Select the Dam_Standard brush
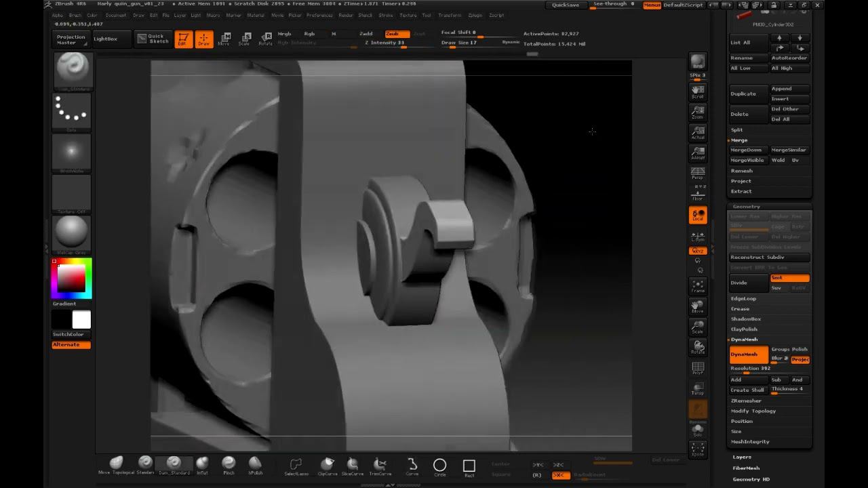The height and width of the screenshot is (488, 868). 174,465
